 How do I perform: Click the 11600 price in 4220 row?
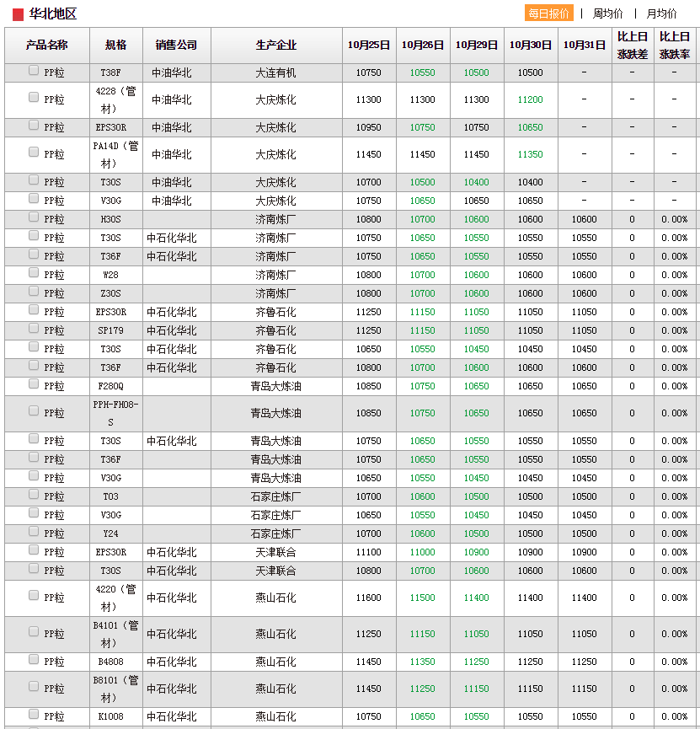369,598
